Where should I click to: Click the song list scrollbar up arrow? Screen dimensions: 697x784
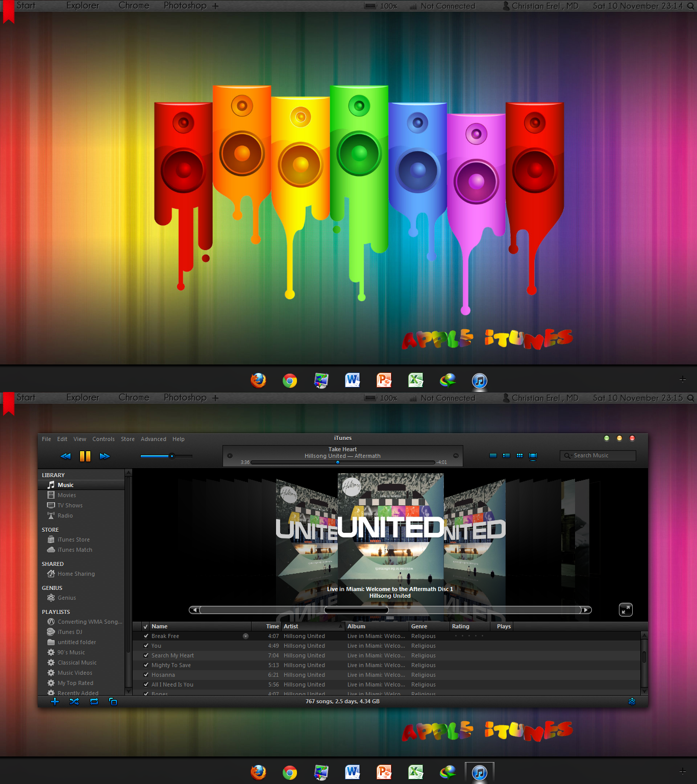644,635
